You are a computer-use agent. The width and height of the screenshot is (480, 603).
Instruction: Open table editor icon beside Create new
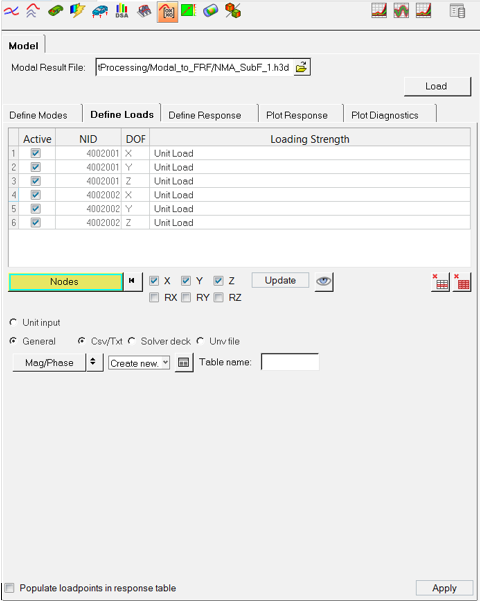click(184, 362)
